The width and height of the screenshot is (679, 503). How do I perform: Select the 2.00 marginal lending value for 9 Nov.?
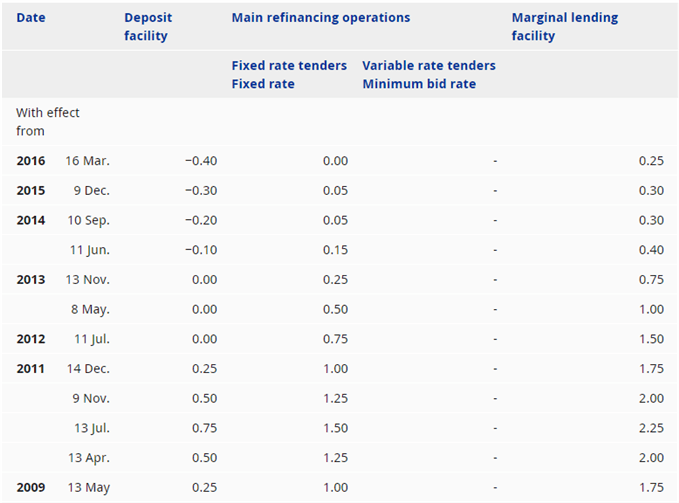(x=651, y=399)
